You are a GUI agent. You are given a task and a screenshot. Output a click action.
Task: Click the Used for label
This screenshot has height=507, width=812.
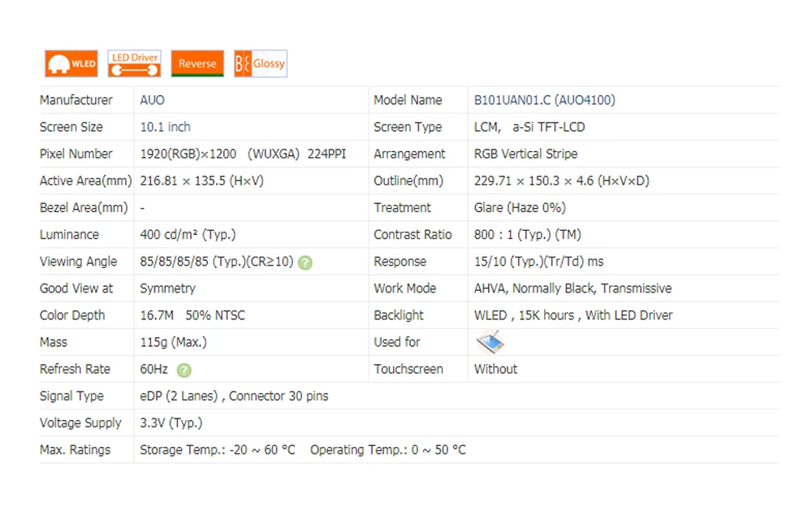[x=397, y=343]
